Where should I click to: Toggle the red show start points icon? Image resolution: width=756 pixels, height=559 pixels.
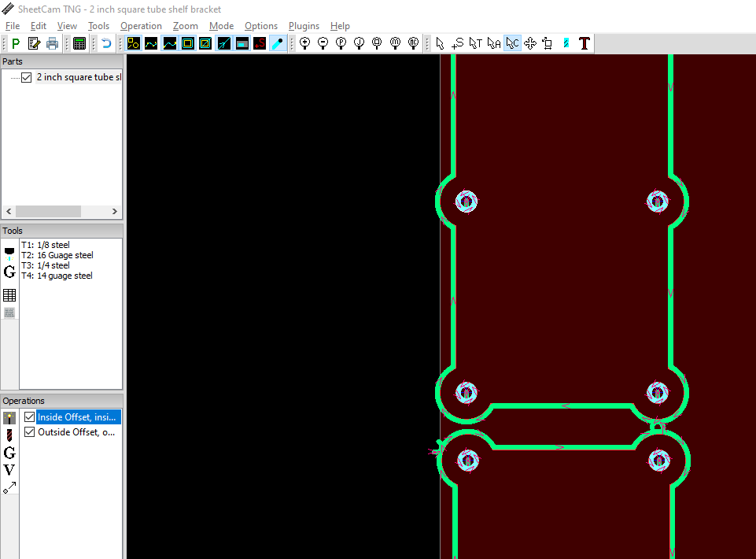[x=260, y=43]
